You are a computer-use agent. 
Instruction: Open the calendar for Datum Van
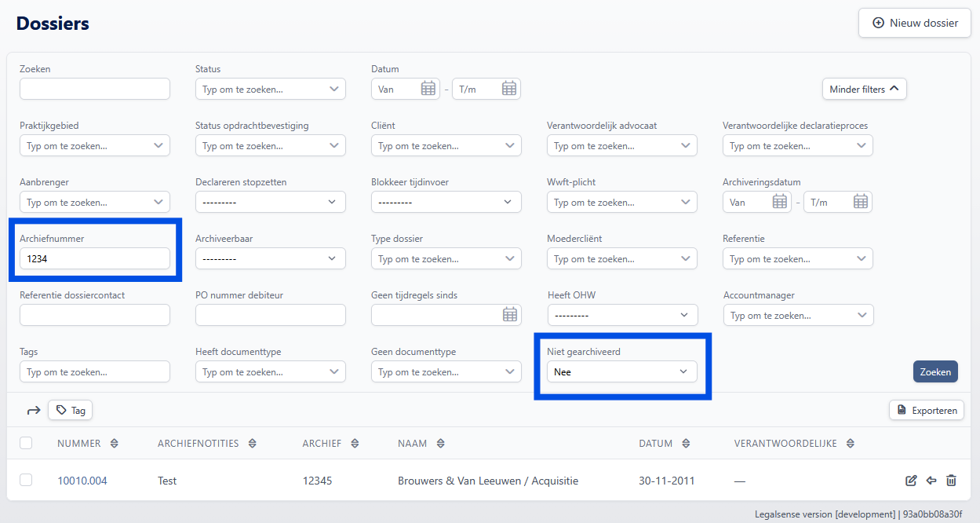(428, 89)
